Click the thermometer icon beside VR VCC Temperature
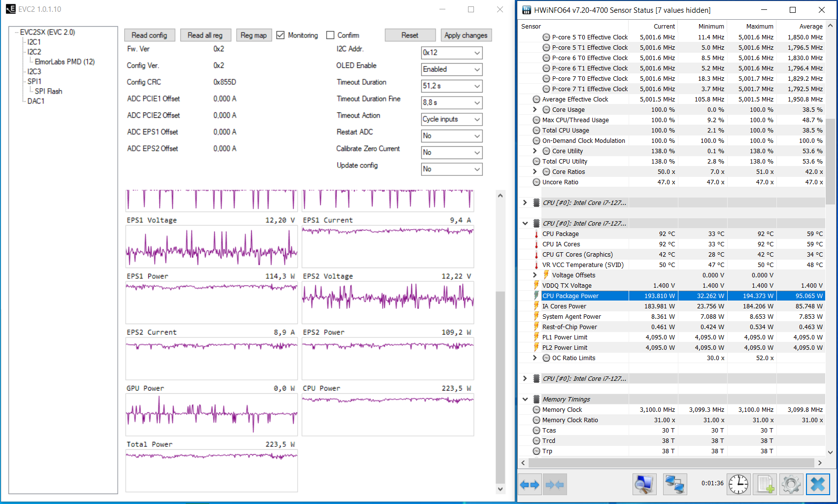 [536, 265]
